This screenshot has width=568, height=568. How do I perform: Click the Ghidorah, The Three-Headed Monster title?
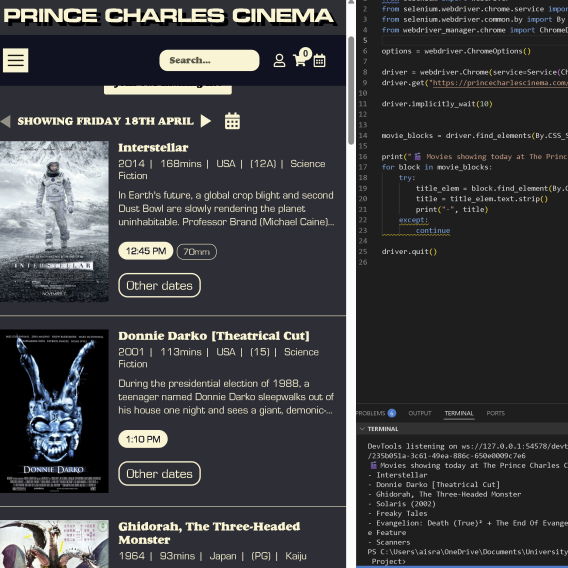point(209,533)
